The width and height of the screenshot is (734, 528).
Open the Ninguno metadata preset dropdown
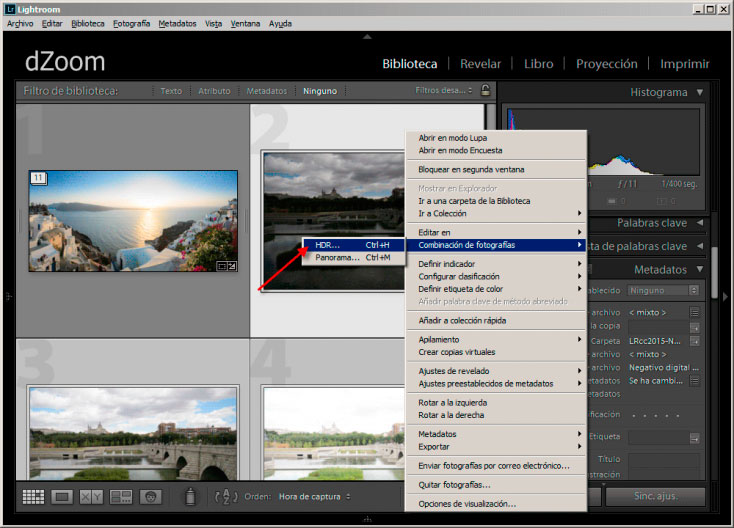[x=663, y=290]
